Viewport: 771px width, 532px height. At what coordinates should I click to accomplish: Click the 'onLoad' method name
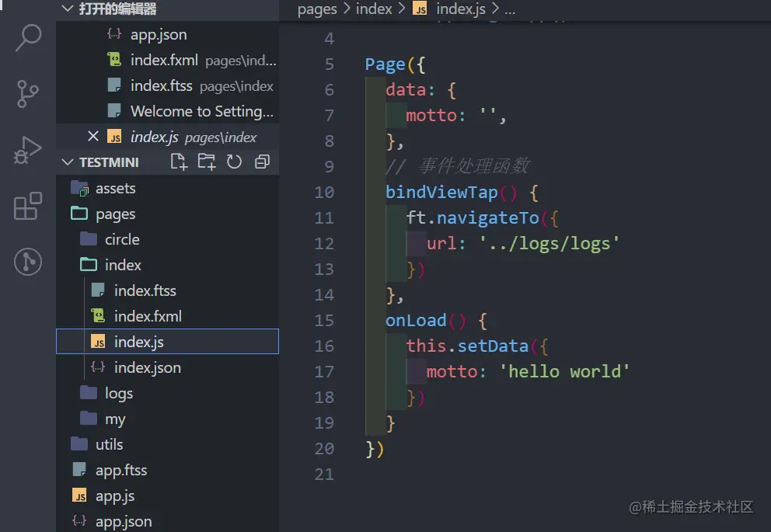416,320
